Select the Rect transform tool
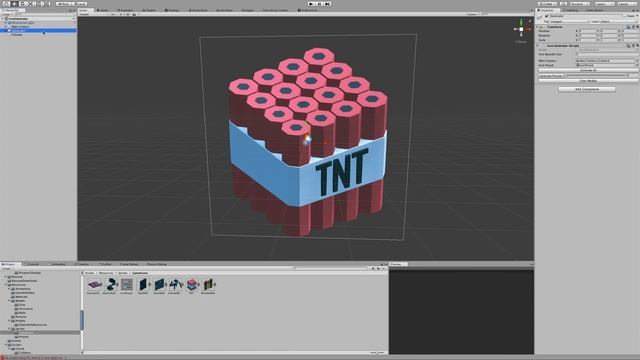The width and height of the screenshot is (640, 360). [x=39, y=4]
